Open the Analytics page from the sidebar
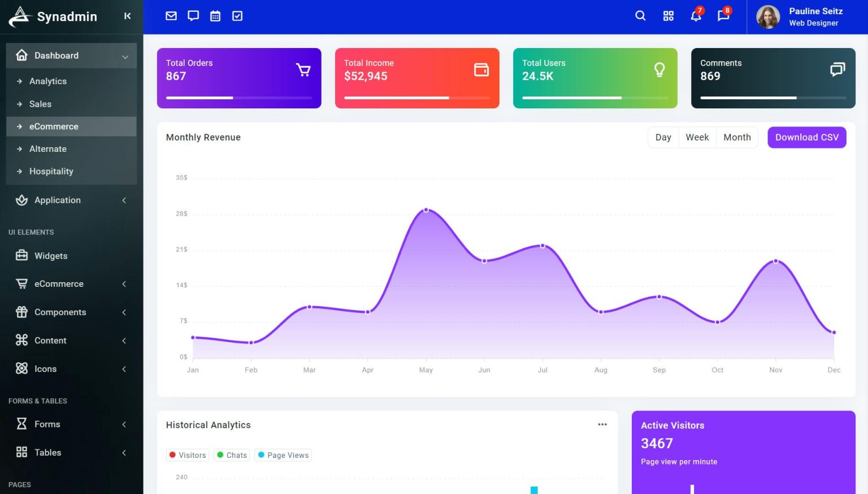 pyautogui.click(x=47, y=81)
